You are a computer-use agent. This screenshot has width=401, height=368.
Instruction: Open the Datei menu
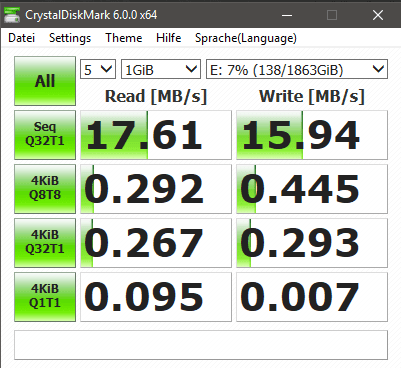(x=21, y=38)
